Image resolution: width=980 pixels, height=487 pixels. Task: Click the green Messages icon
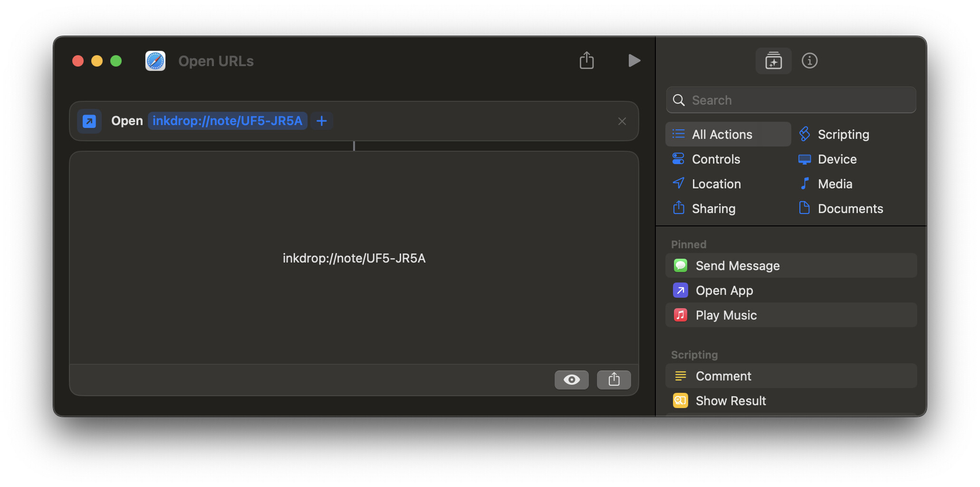click(681, 265)
